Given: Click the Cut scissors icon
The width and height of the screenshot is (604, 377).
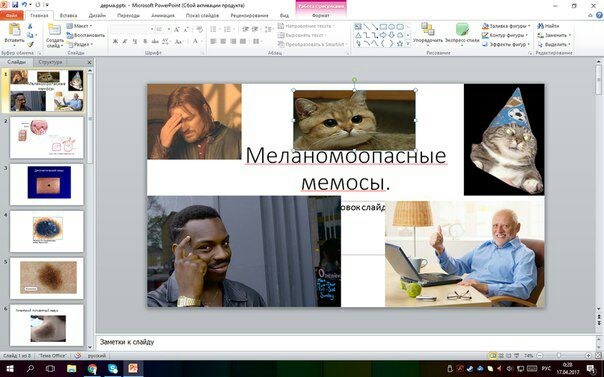Looking at the screenshot, I should point(30,26).
